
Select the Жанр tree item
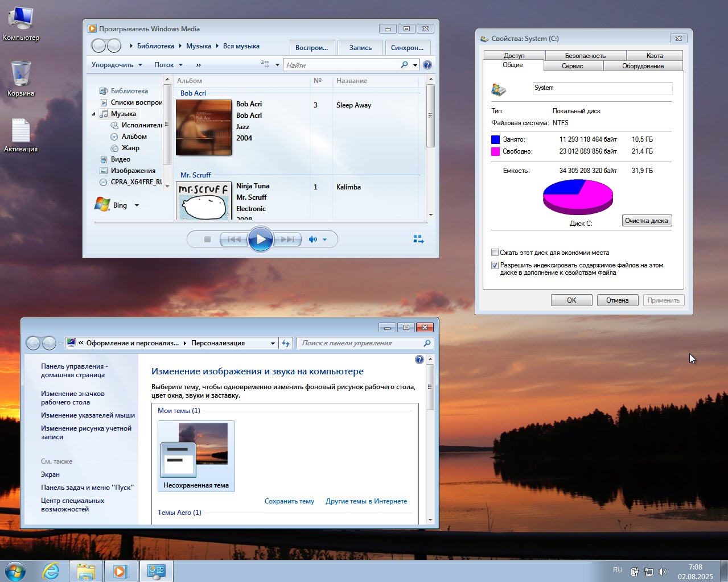click(130, 148)
